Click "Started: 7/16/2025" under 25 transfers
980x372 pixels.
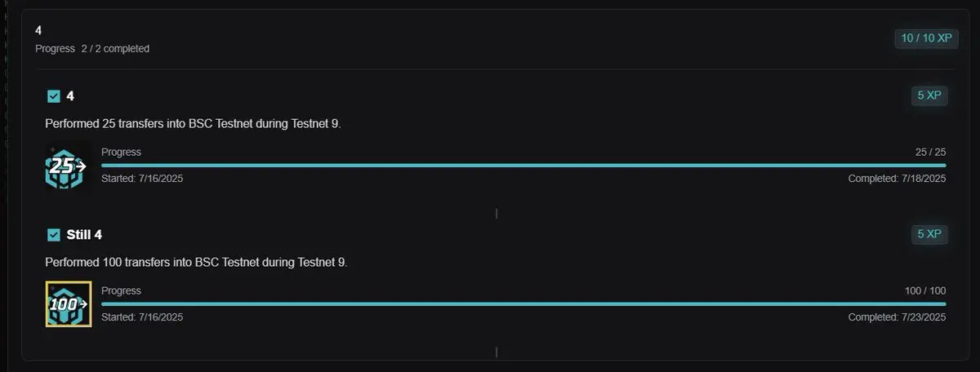coord(142,179)
